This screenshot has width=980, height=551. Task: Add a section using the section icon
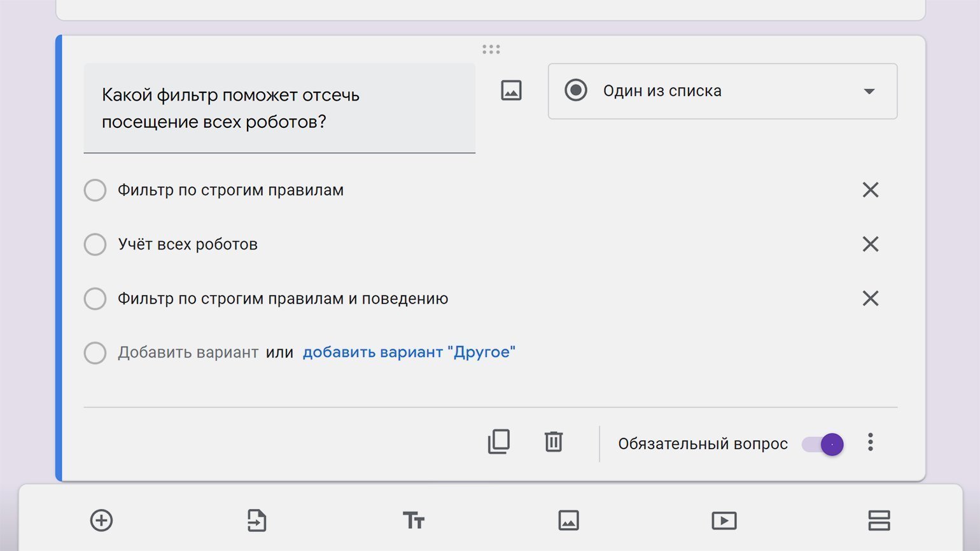(879, 520)
